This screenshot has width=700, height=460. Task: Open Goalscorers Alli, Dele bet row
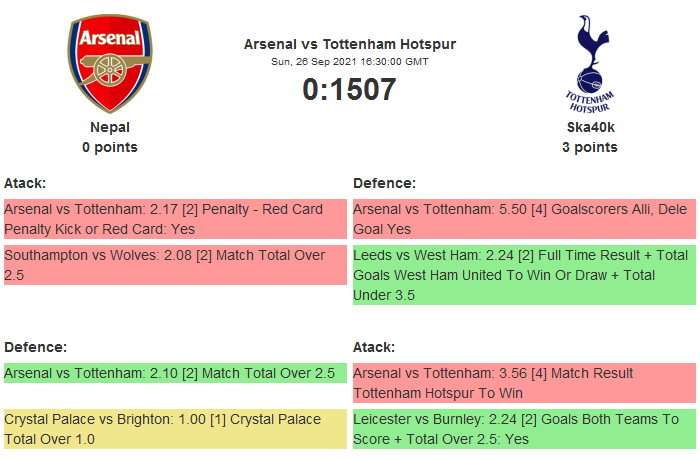pyautogui.click(x=524, y=219)
